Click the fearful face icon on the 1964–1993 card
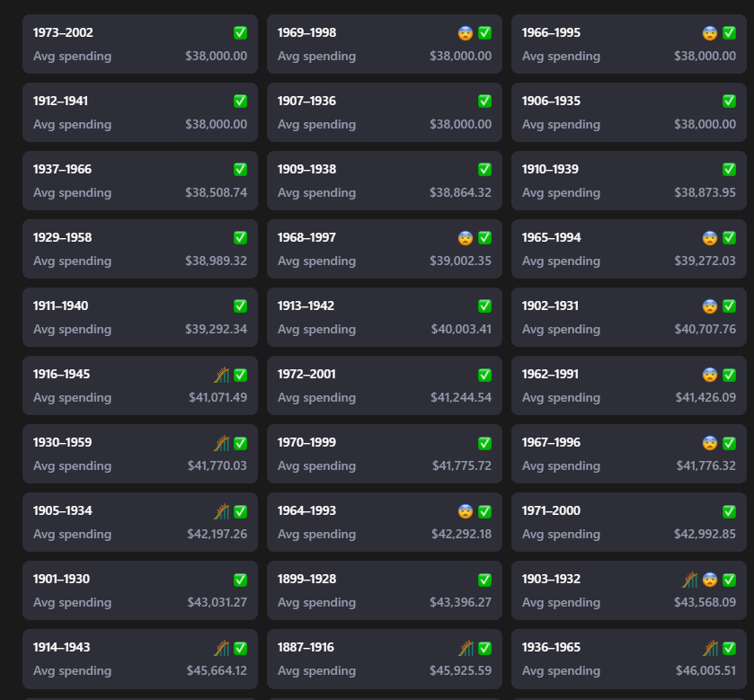This screenshot has height=700, width=754. (465, 511)
